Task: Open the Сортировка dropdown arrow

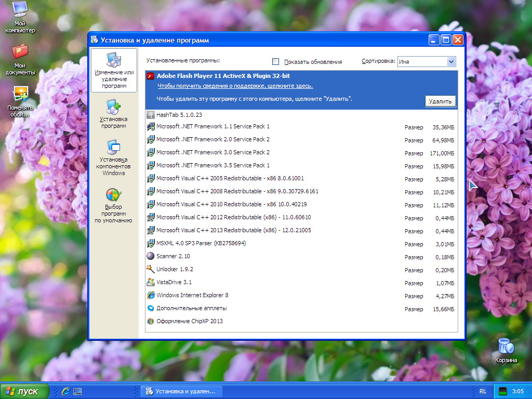Action: (x=451, y=62)
